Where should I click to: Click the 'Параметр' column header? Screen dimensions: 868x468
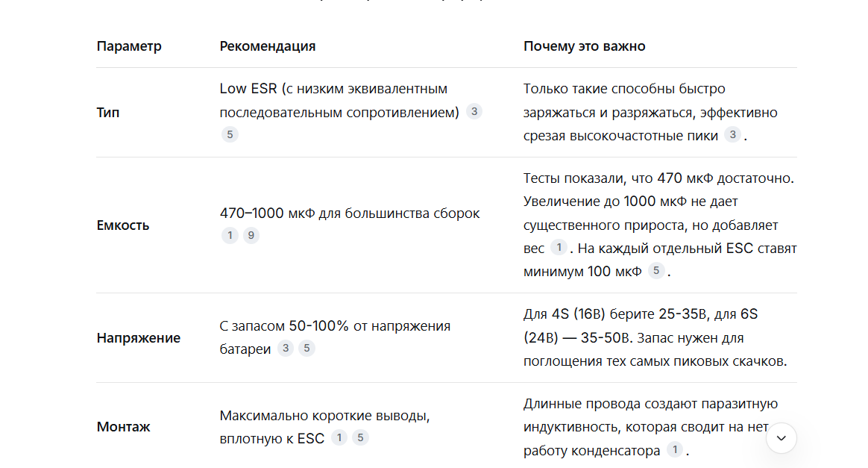click(x=129, y=46)
